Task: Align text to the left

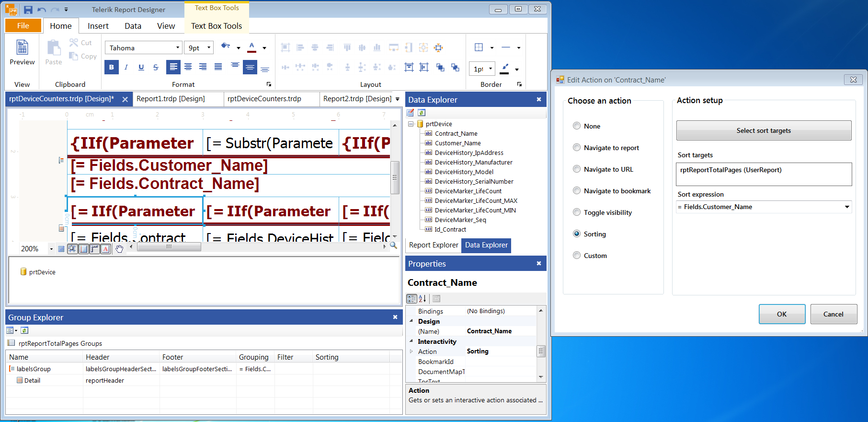Action: click(x=173, y=67)
